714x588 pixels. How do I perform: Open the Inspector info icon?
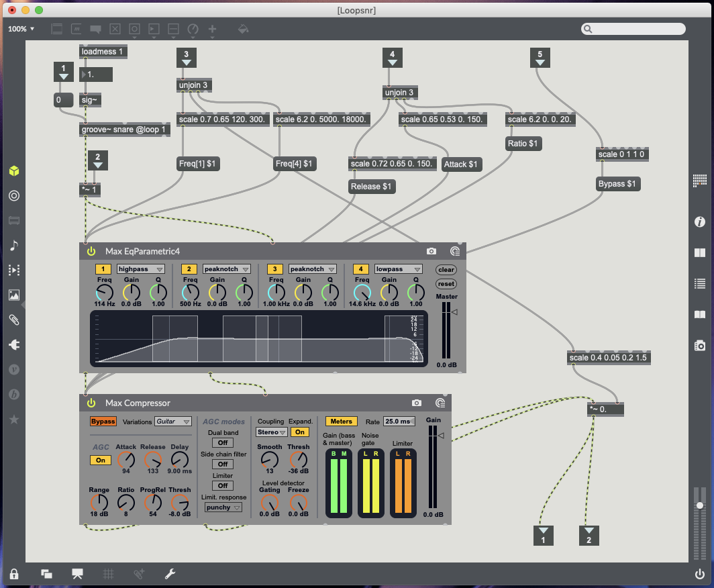(x=700, y=222)
